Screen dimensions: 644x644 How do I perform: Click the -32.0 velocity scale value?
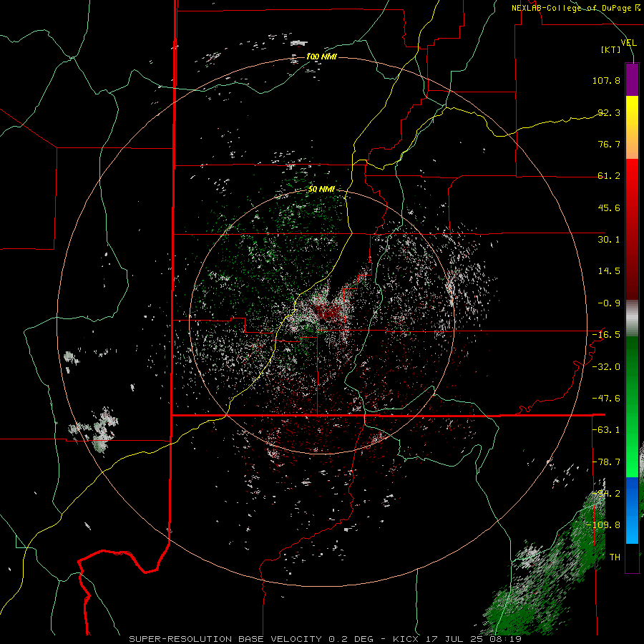(x=606, y=367)
